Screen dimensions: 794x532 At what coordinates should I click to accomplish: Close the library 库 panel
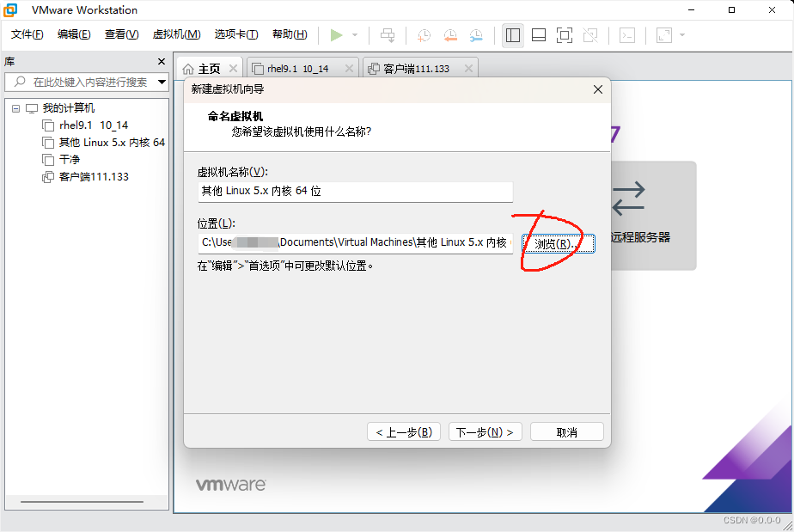(162, 61)
